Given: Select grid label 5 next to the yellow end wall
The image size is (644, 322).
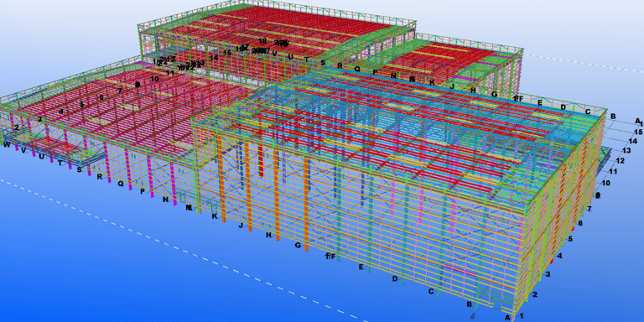Looking at the screenshot, I should point(570,239).
